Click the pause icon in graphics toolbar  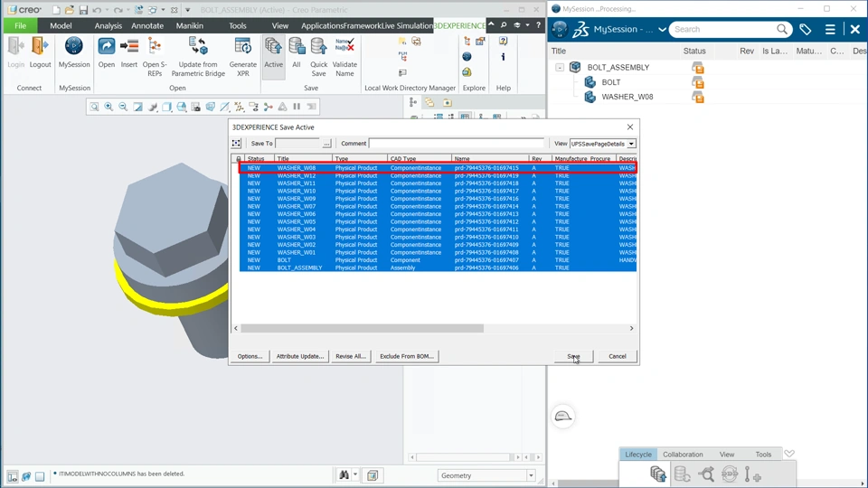pyautogui.click(x=297, y=107)
